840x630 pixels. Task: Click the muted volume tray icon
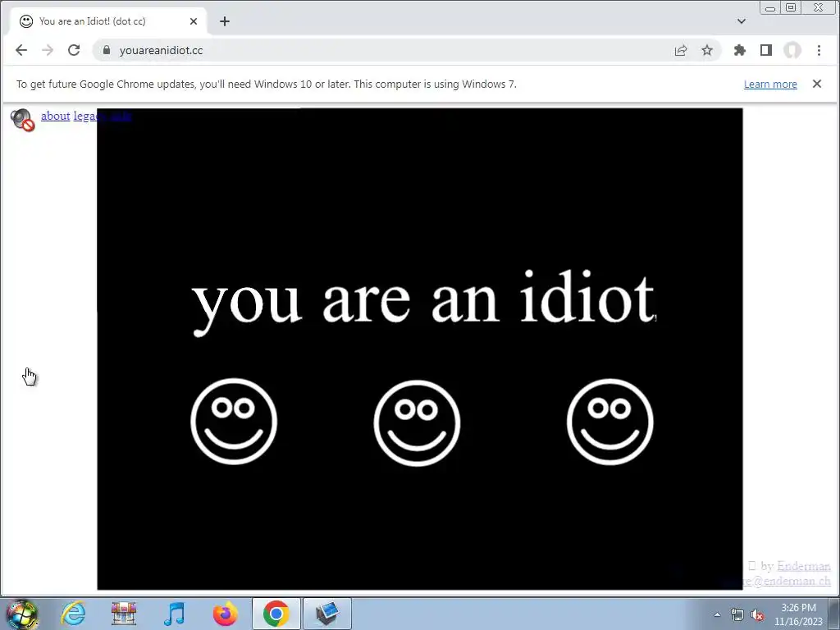click(757, 614)
